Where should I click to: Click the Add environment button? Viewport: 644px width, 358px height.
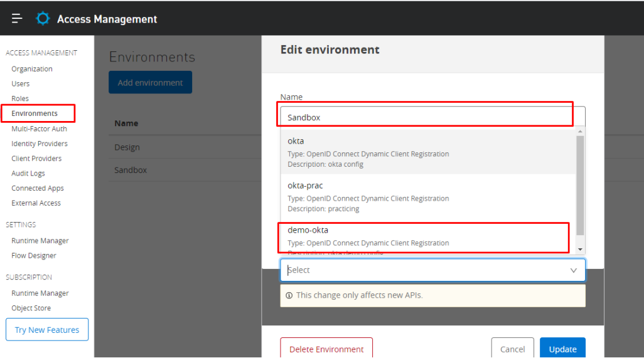click(x=150, y=82)
